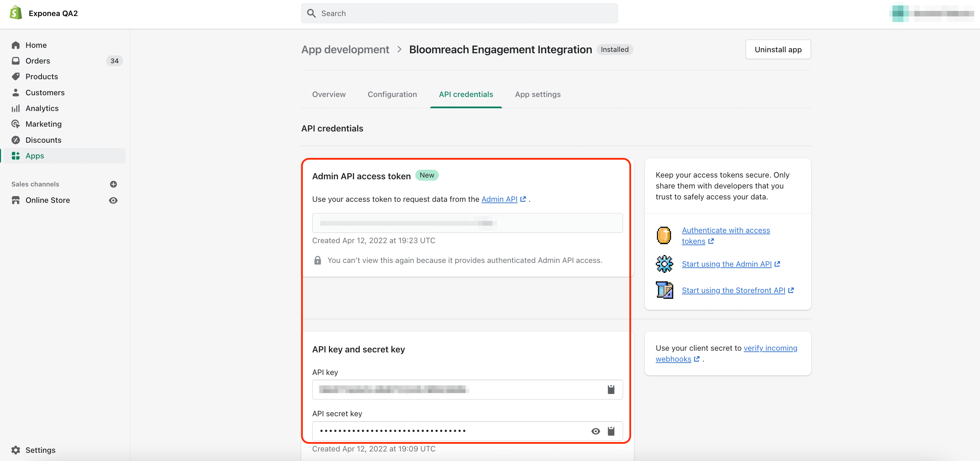Click the Orders count badge 34
Screen dimensions: 980x461
coord(115,60)
